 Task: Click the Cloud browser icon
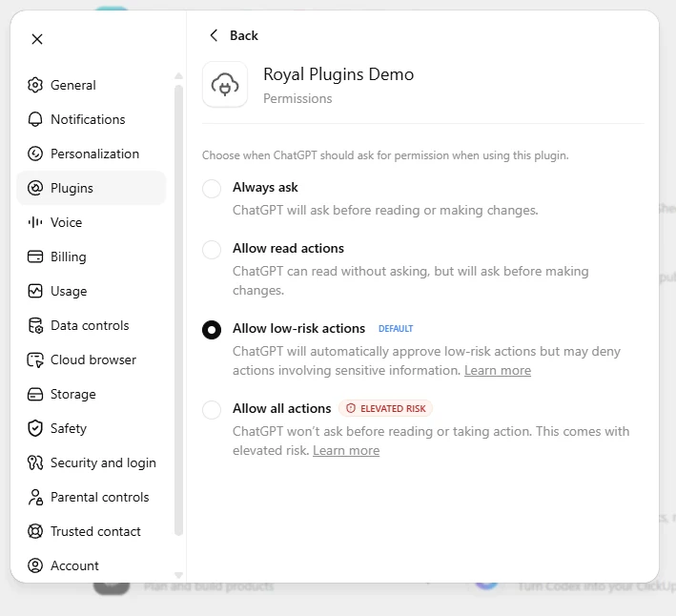click(35, 359)
